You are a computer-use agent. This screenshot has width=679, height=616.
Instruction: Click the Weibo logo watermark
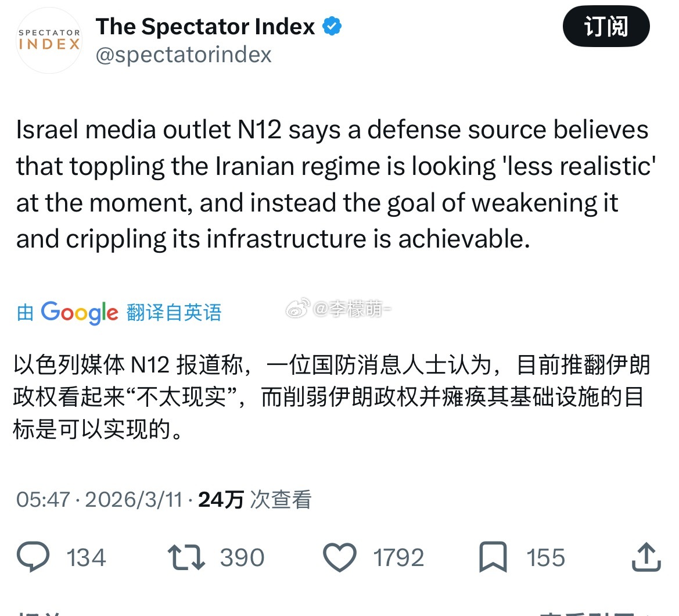pyautogui.click(x=297, y=310)
